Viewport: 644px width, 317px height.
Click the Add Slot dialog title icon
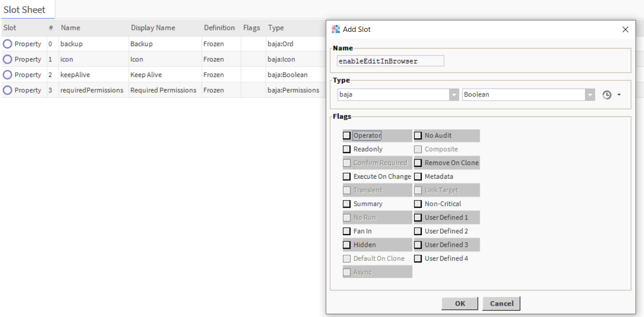[x=336, y=29]
